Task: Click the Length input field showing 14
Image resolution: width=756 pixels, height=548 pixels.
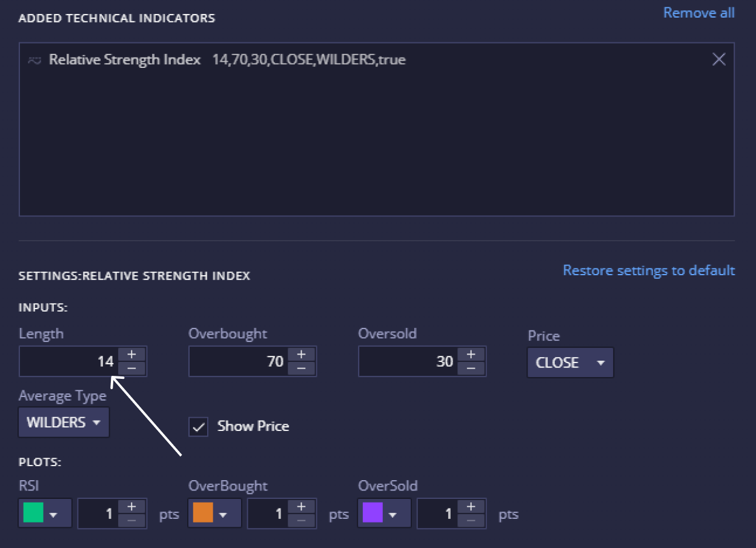Action: click(68, 362)
